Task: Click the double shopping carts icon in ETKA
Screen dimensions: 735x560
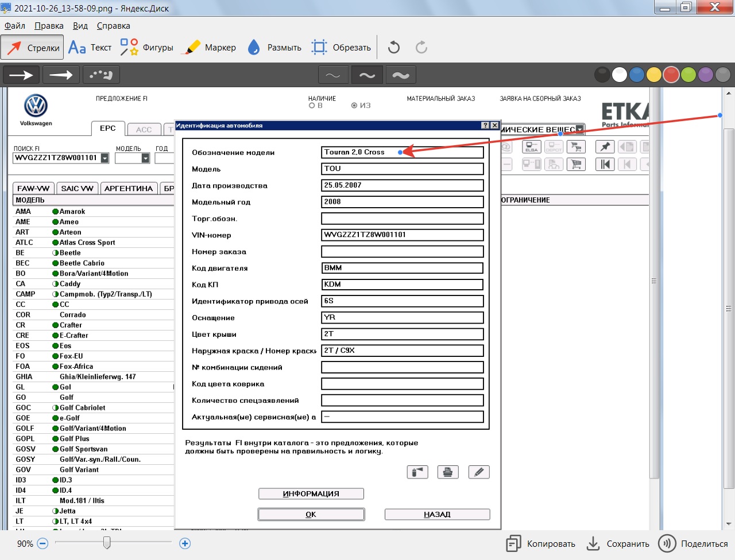Action: point(576,147)
